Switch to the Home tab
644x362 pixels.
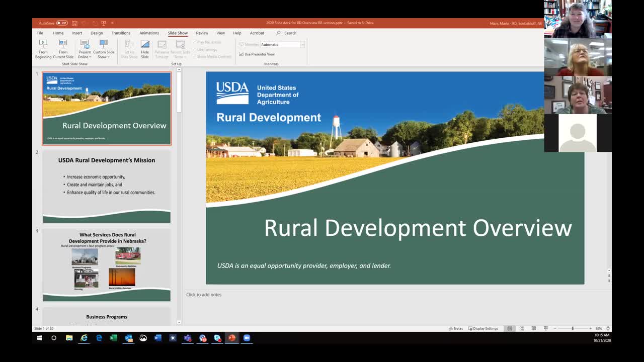58,33
